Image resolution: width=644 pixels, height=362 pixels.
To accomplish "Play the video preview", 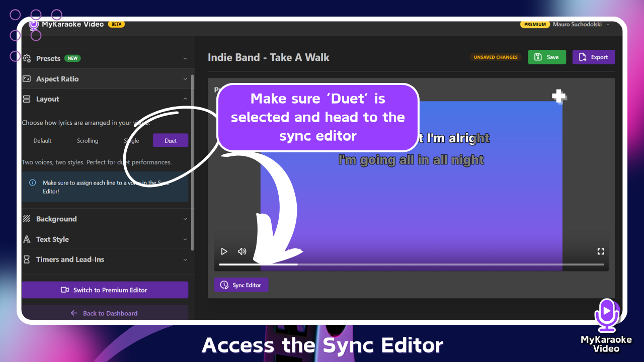I will tap(224, 251).
